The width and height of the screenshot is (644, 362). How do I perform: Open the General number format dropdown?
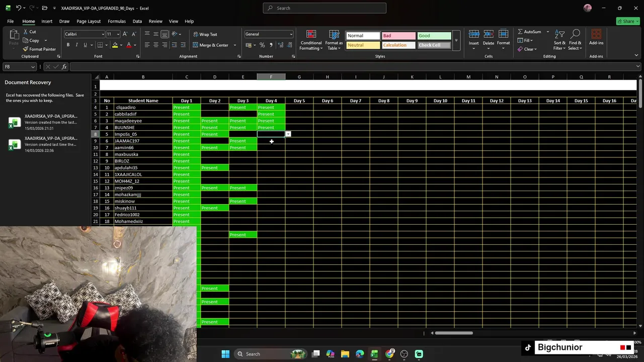click(x=291, y=34)
